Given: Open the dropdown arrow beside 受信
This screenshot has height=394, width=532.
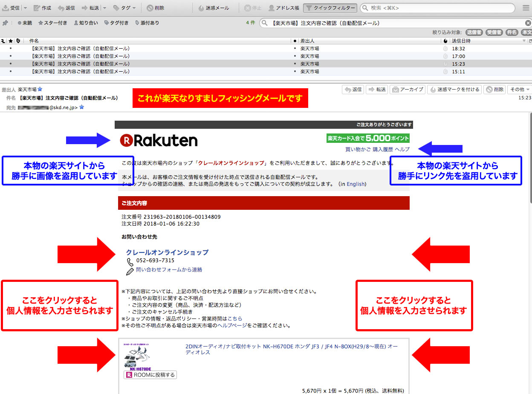Looking at the screenshot, I should point(25,8).
